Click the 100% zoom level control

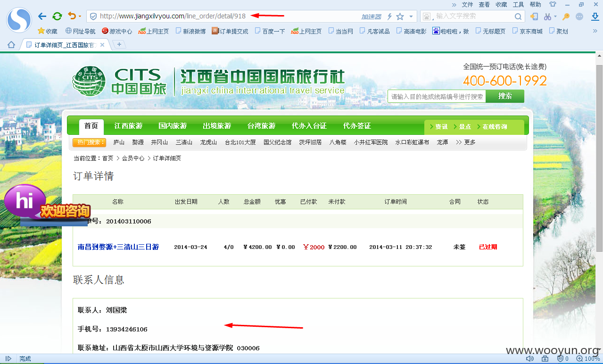click(588, 359)
